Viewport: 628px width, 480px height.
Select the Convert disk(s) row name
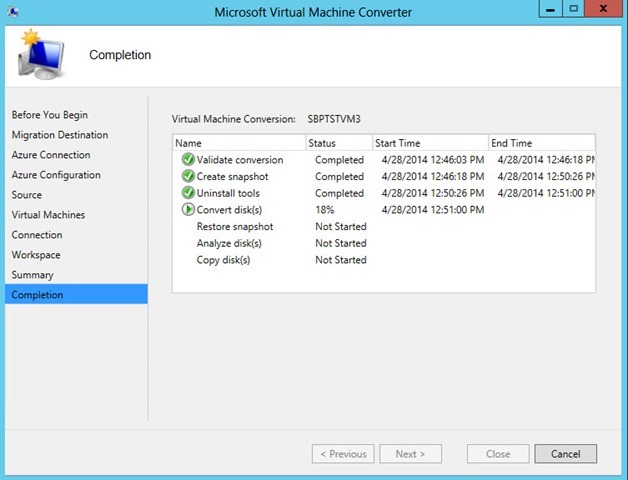229,210
